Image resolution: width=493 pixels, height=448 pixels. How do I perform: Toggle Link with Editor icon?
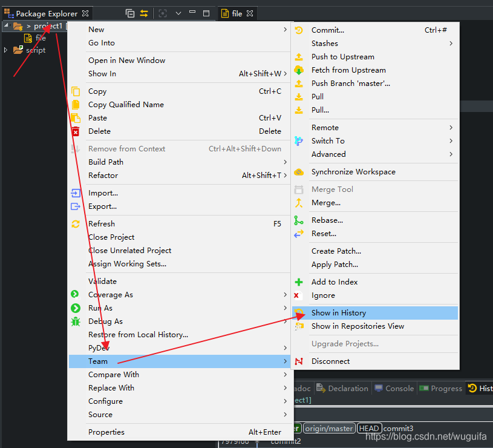coord(144,13)
